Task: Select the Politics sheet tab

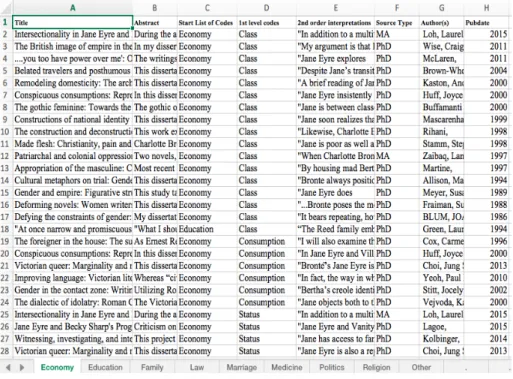Action: (332, 367)
